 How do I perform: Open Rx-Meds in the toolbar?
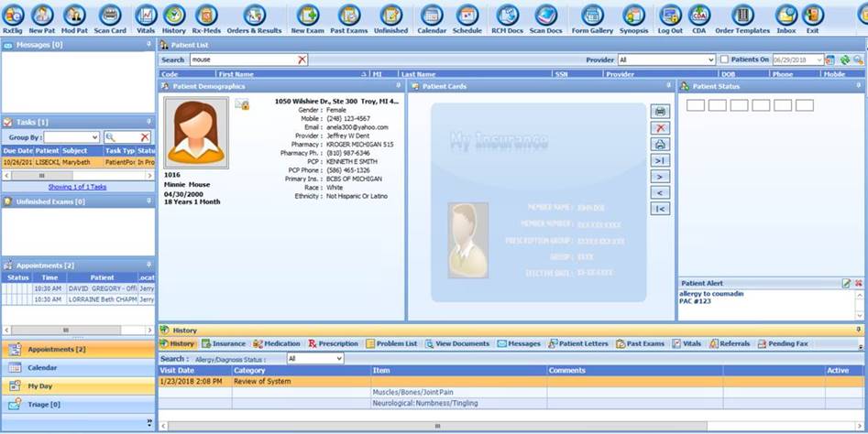[206, 18]
